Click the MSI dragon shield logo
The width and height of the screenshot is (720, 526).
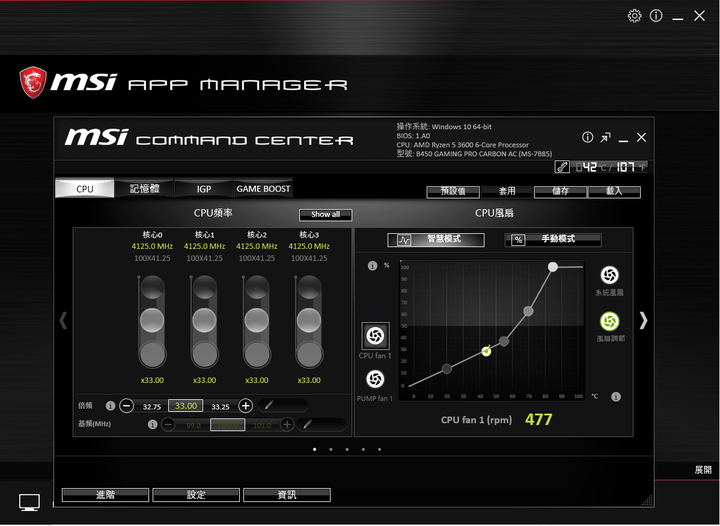point(33,83)
